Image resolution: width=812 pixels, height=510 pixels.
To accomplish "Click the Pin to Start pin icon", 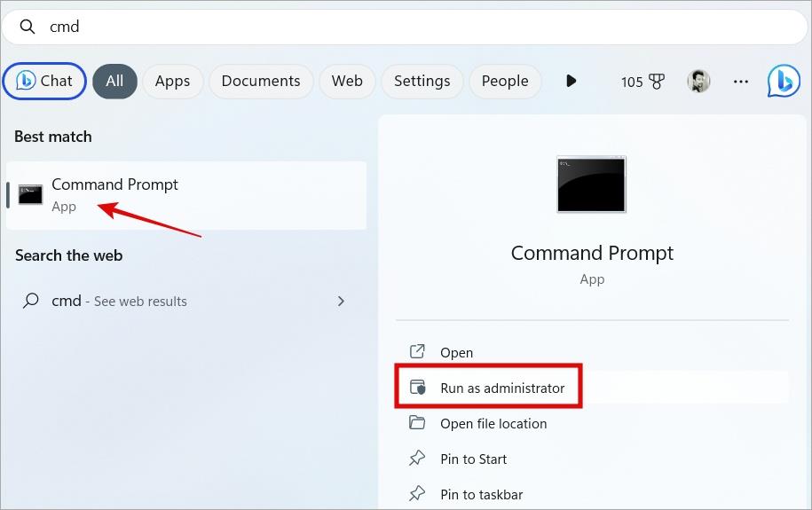I will pos(417,458).
